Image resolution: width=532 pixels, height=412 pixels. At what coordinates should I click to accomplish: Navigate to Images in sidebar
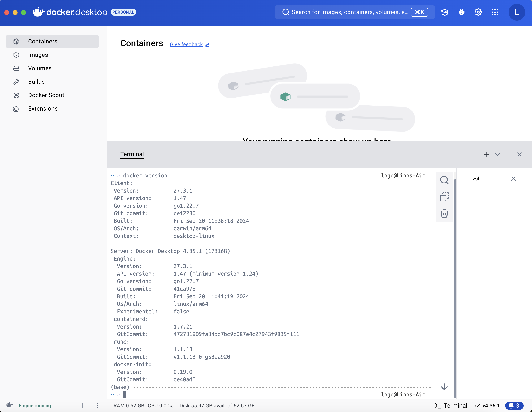38,55
